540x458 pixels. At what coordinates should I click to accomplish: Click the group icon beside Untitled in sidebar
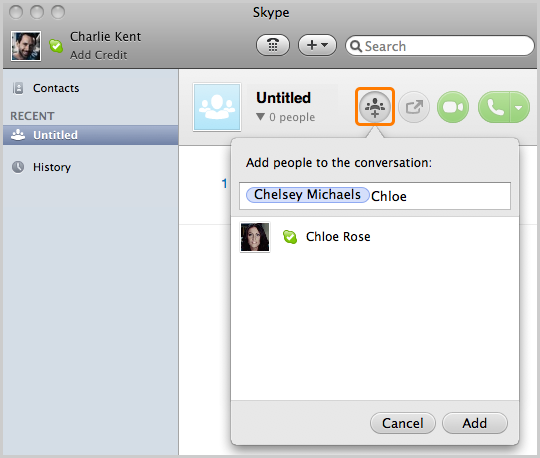click(18, 135)
